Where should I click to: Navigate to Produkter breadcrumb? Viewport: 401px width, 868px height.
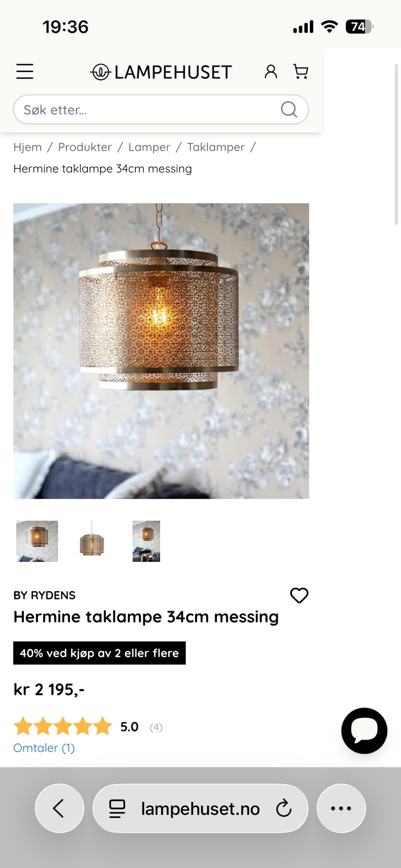[x=85, y=147]
